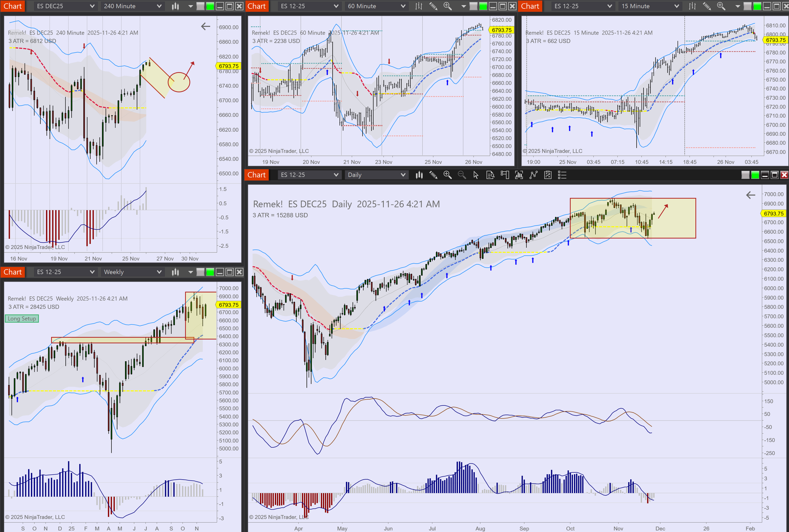Expand Weekly interval dropdown

132,272
